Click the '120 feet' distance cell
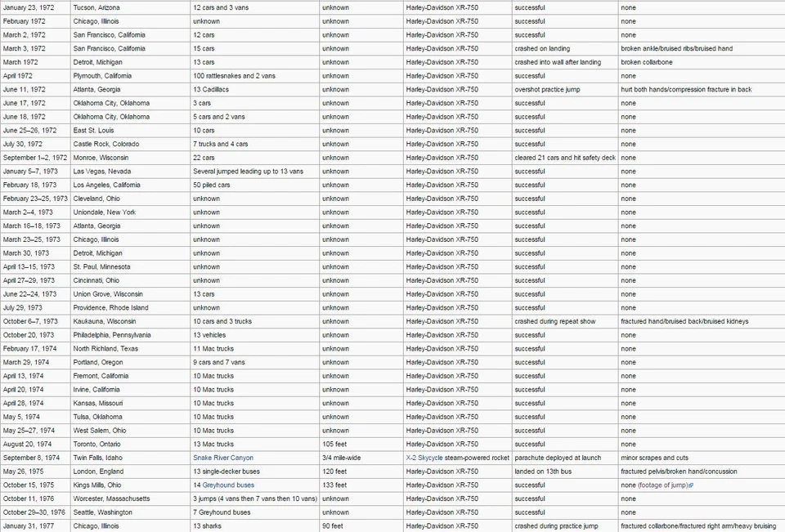785x532 pixels. coord(361,472)
